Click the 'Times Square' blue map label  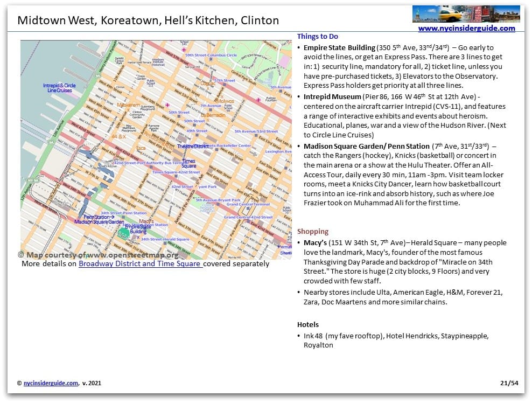(x=188, y=163)
